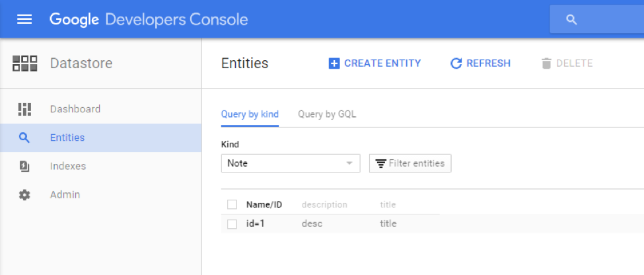644x275 pixels.
Task: Click the plus icon for Create Entity
Action: [x=334, y=63]
